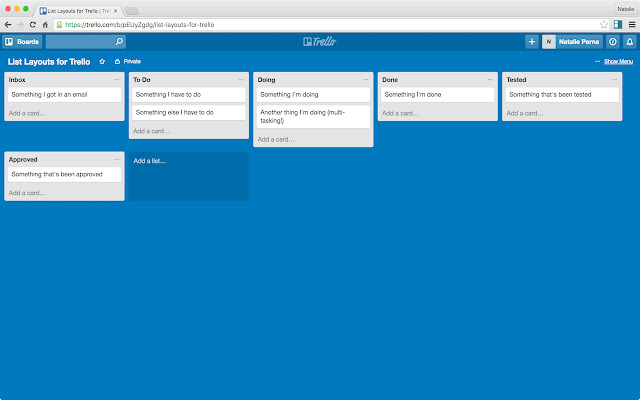Click the Approved list title
Image resolution: width=640 pixels, height=400 pixels.
click(23, 160)
